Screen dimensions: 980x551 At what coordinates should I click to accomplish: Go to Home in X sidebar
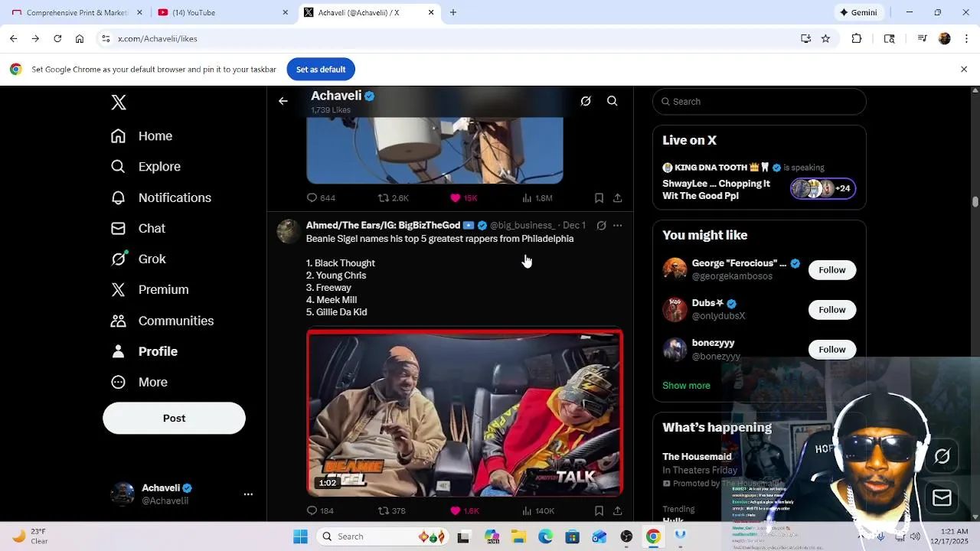142,136
